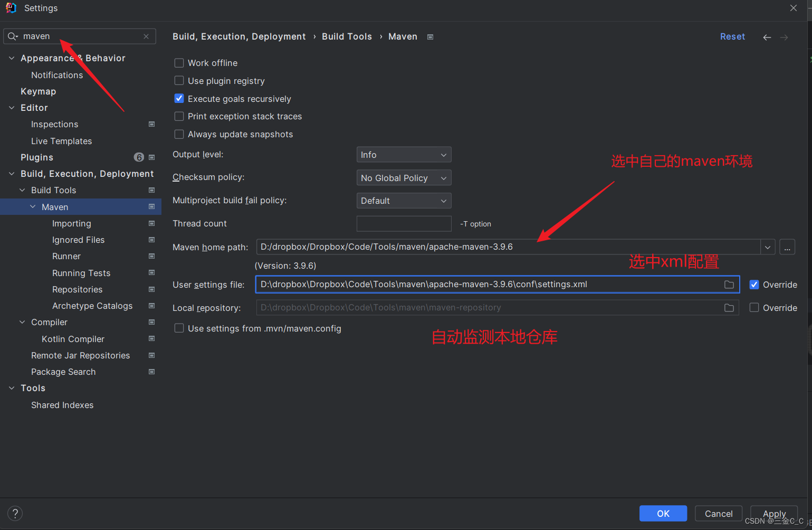
Task: Click project icon on Kotlin Compiler row
Action: [x=152, y=338]
